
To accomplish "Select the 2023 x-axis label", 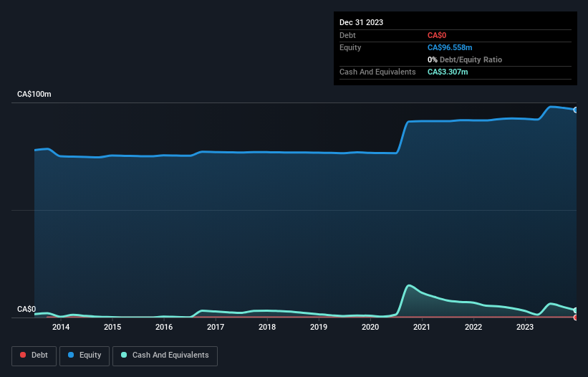I will pos(525,327).
